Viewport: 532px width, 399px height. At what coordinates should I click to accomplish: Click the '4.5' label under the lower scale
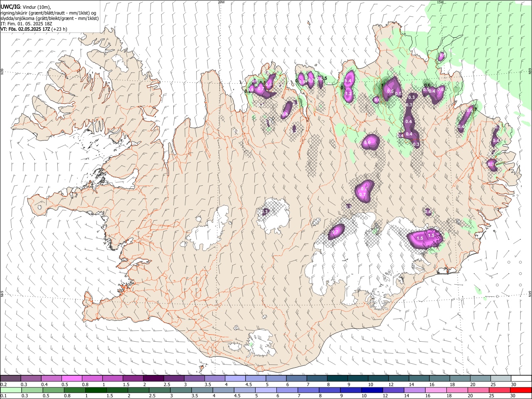coord(237,396)
